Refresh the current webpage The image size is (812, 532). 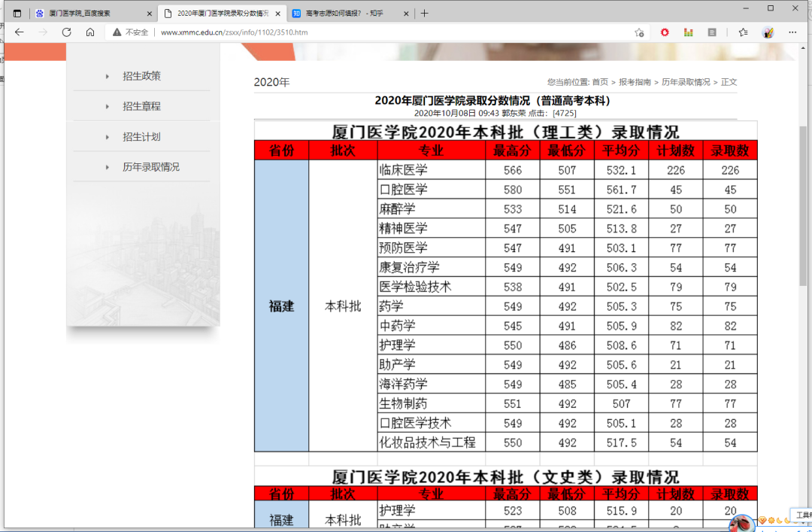coord(66,32)
